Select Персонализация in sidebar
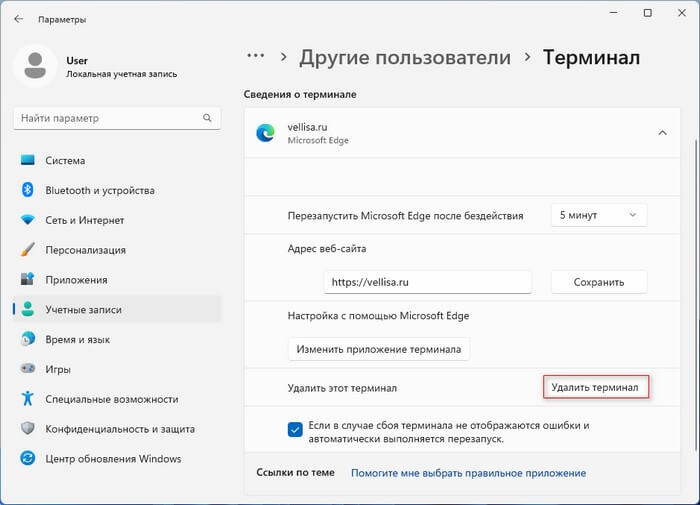This screenshot has height=505, width=700. click(x=117, y=250)
